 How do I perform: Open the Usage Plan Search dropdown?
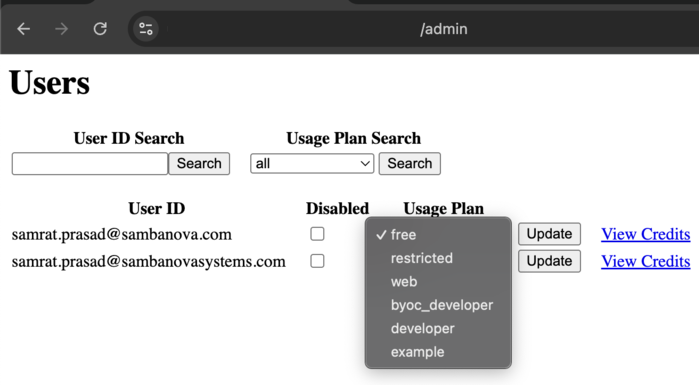tap(312, 164)
